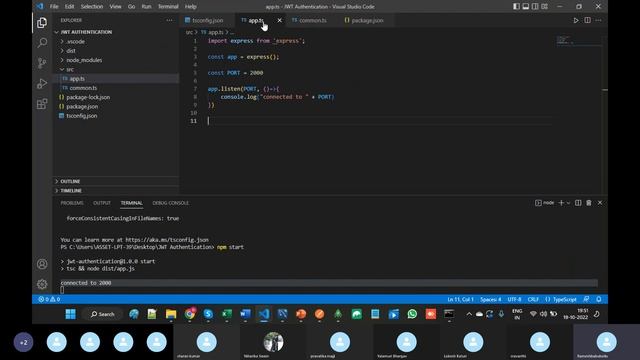Split the terminal panel
This screenshot has height=360, width=640.
[578, 203]
